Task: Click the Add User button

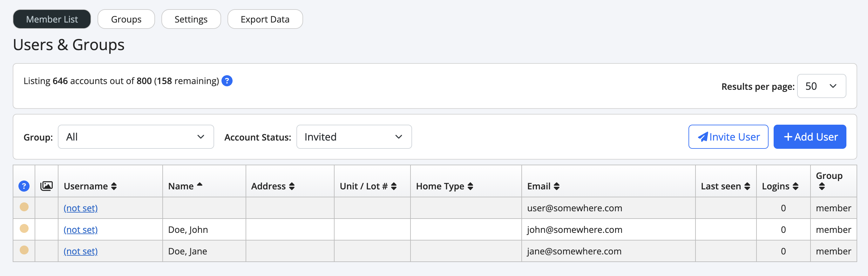Action: 810,137
